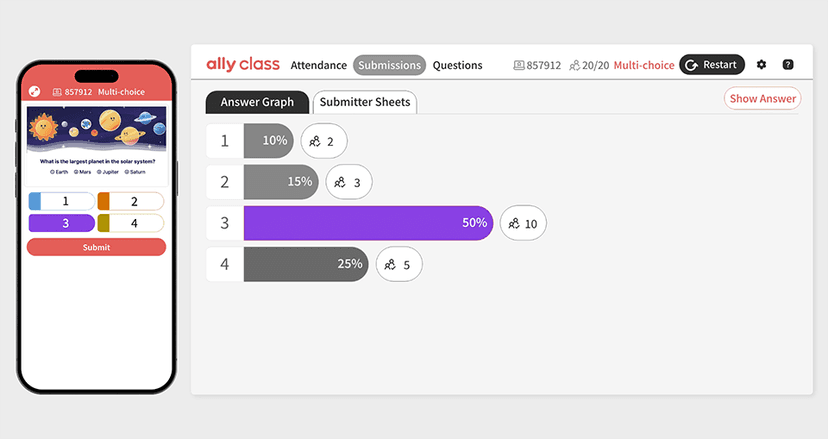Open the settings gear icon

pyautogui.click(x=761, y=65)
